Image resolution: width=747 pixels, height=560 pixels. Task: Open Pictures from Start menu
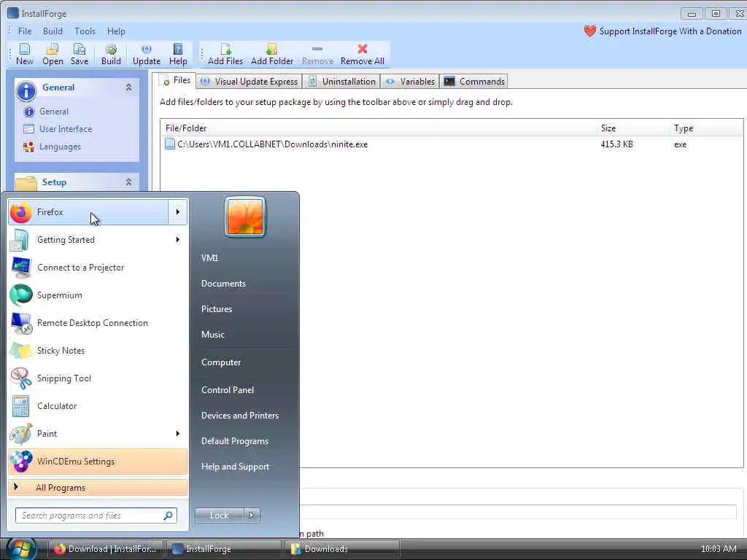[x=217, y=309]
